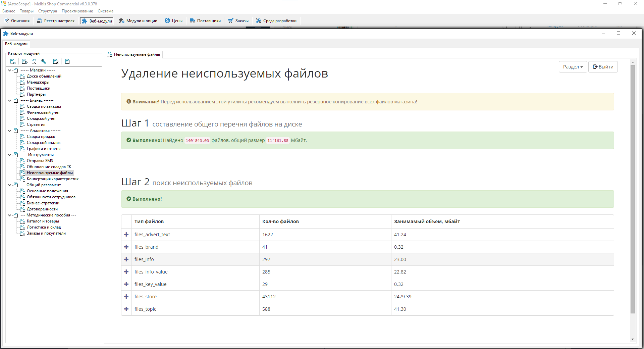The image size is (644, 349).
Task: Select Партнеры in the module tree
Action: click(x=36, y=94)
